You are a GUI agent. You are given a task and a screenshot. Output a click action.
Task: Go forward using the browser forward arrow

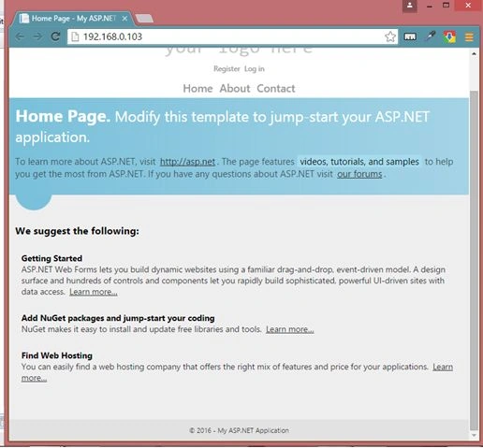point(37,36)
